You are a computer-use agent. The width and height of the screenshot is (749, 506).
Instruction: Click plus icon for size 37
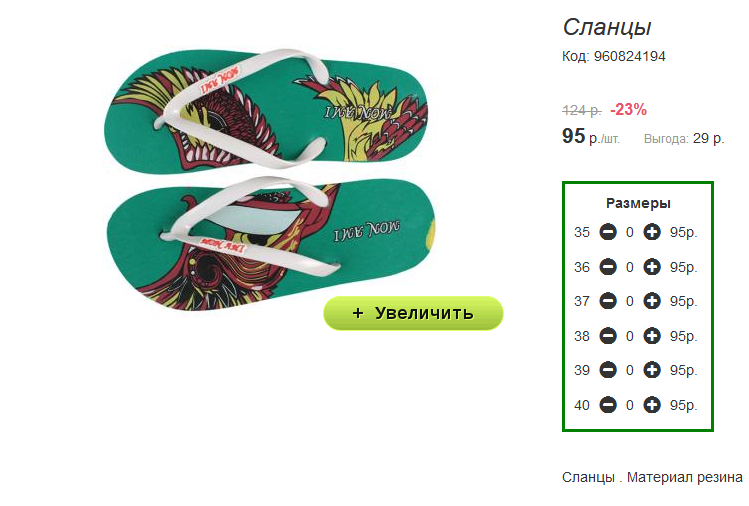(652, 301)
